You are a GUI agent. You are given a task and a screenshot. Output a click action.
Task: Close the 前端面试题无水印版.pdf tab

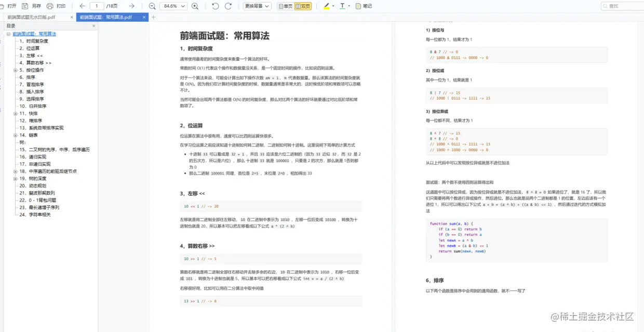(x=72, y=17)
